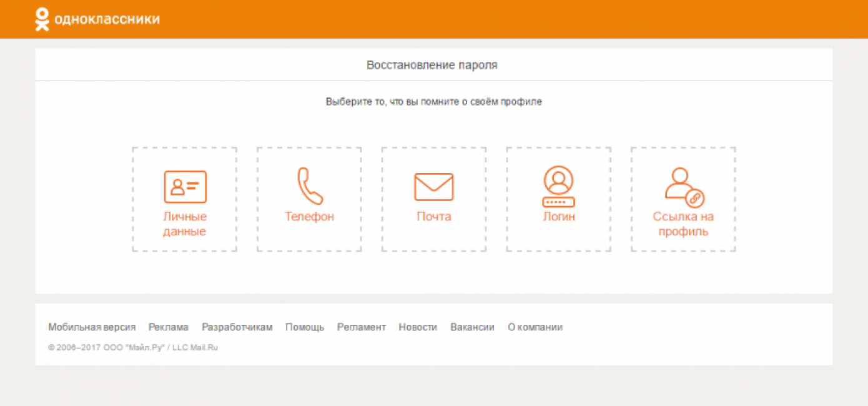The height and width of the screenshot is (406, 868).
Task: Click the Odnoklassniki logo icon
Action: click(x=42, y=19)
